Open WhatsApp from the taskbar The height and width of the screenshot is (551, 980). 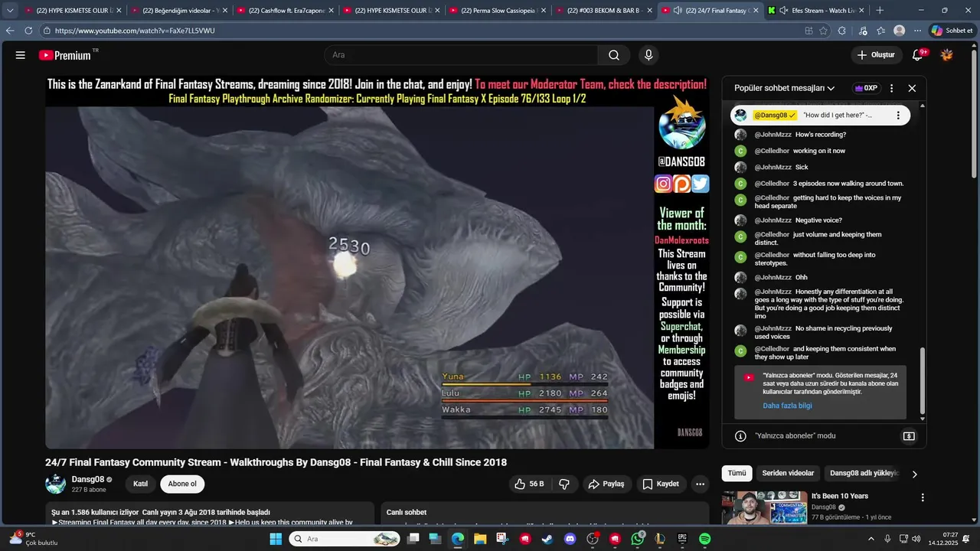(x=638, y=539)
